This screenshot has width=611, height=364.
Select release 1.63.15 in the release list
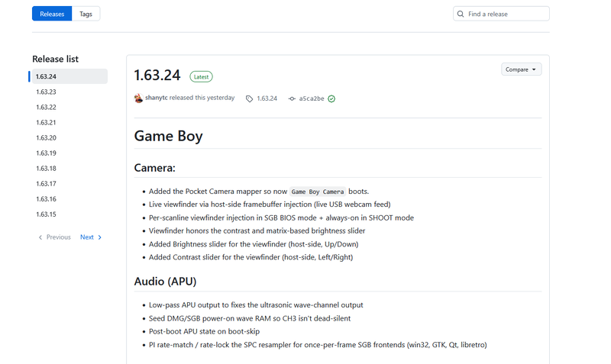coord(46,214)
